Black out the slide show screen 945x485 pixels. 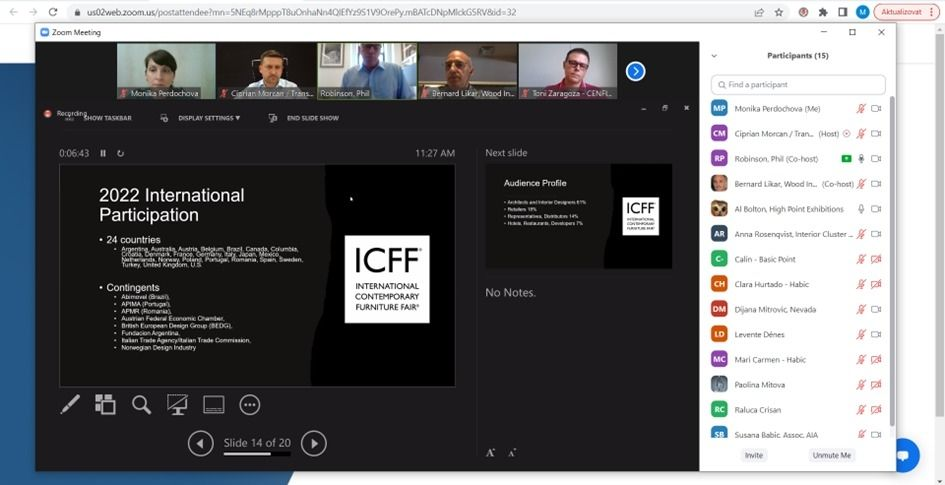177,405
